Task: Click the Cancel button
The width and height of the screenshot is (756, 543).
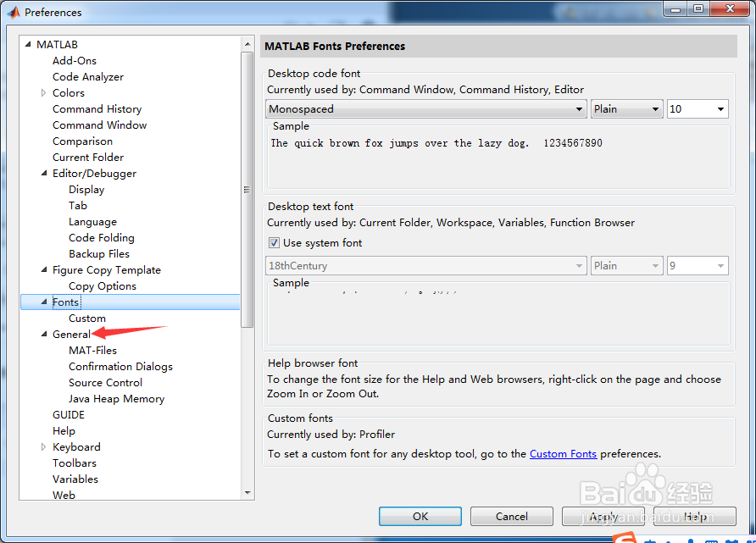Action: (x=512, y=516)
